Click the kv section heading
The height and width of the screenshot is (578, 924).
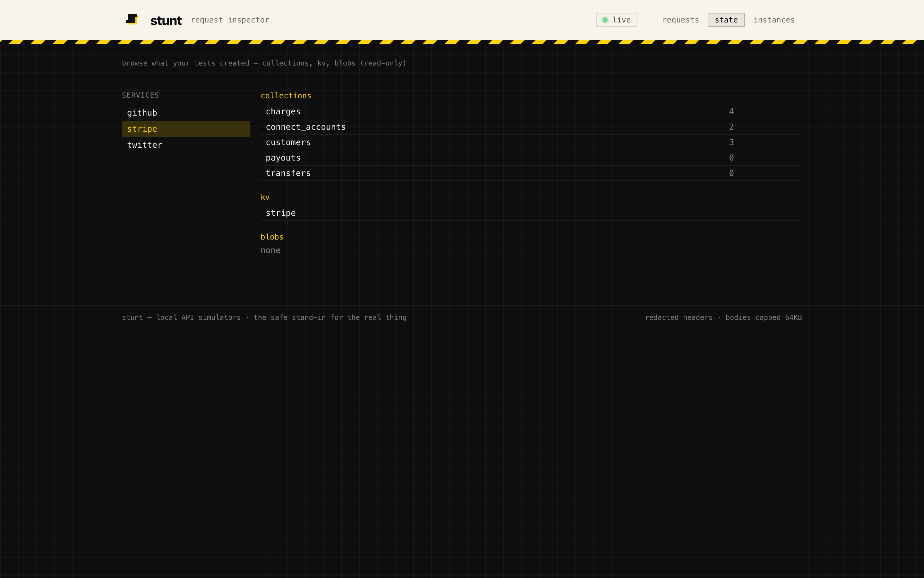pos(265,197)
